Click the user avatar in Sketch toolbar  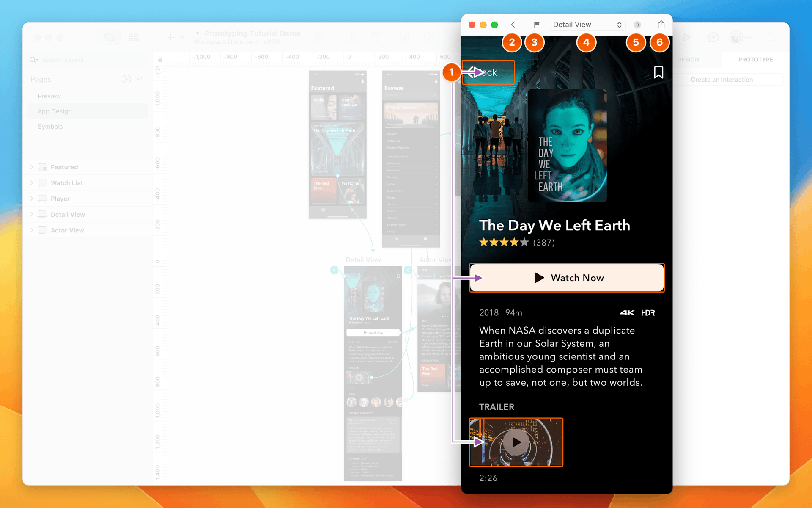736,37
